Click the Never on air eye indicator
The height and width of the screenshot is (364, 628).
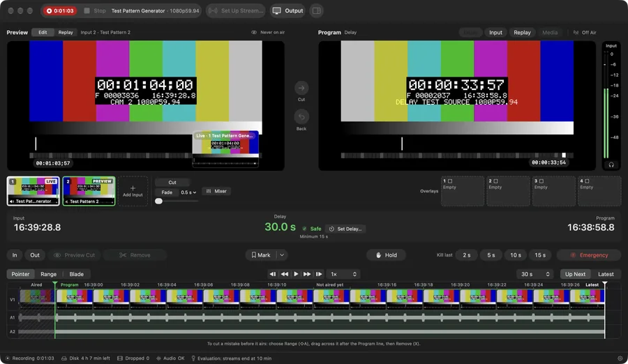click(x=268, y=33)
